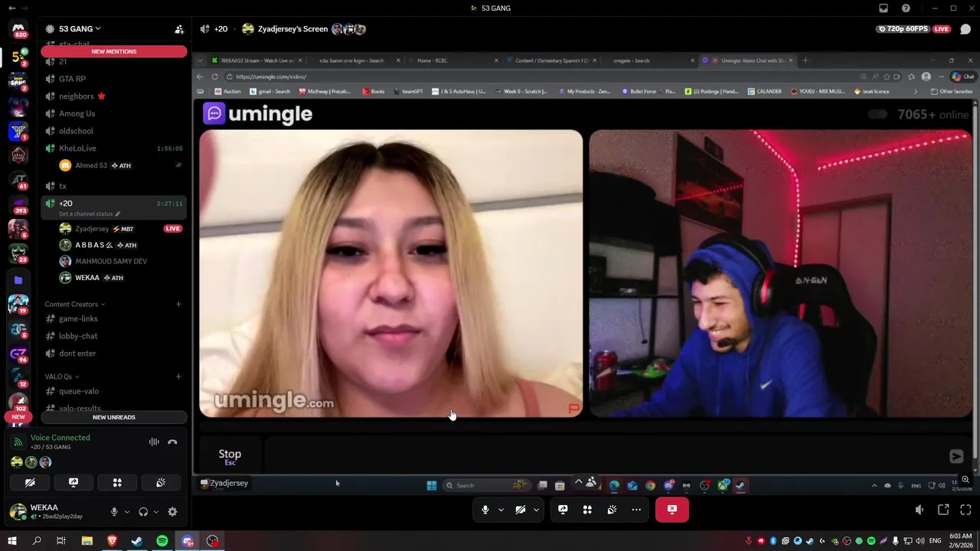980x551 pixels.
Task: Open noise suppression in Voice Connected panel
Action: (154, 442)
